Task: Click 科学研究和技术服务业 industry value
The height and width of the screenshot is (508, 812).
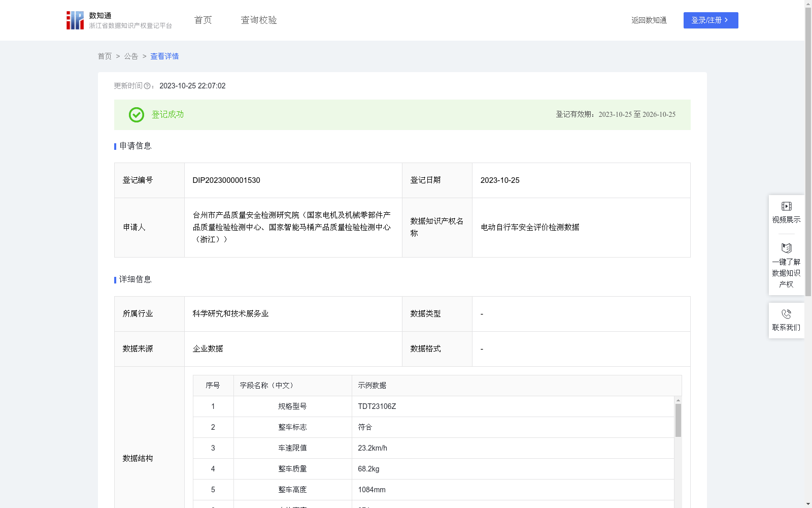Action: (230, 314)
